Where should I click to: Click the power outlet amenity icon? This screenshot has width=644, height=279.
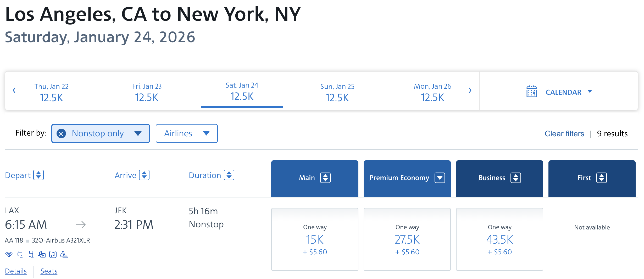[x=20, y=254]
